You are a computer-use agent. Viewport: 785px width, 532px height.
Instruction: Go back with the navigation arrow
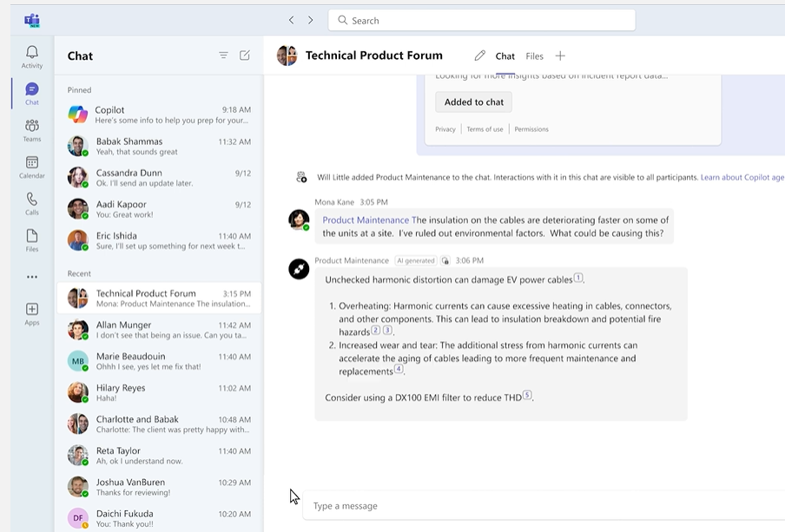pyautogui.click(x=291, y=20)
